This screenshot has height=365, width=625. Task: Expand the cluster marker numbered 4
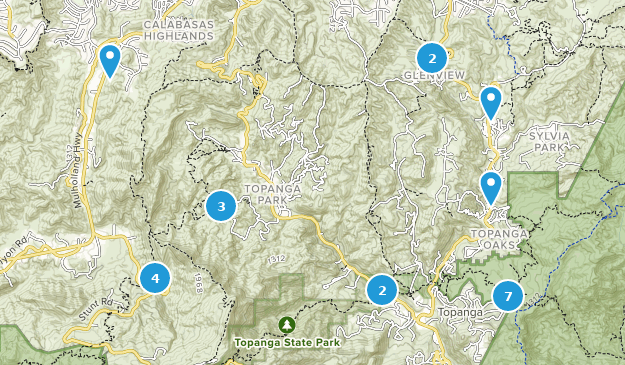tap(155, 278)
